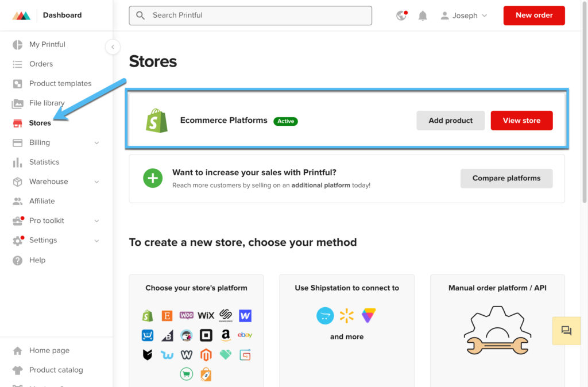Open the Home page link
The image size is (588, 387).
point(49,350)
